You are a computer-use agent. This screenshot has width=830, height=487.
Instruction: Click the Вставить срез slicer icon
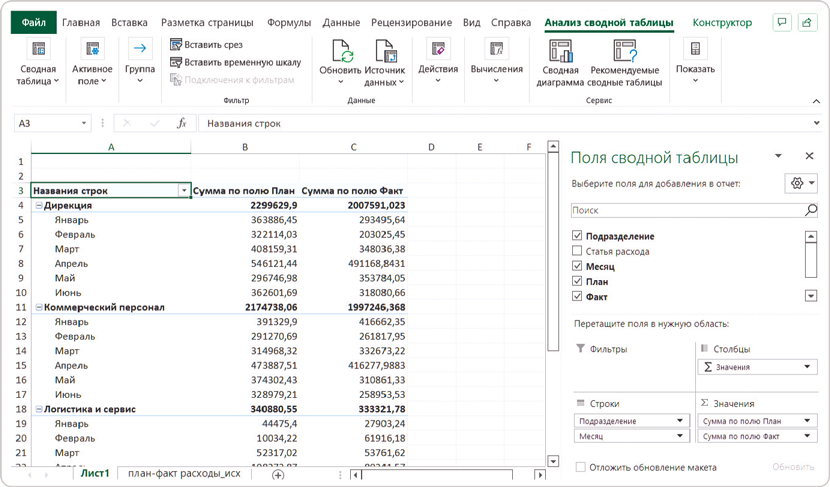[x=176, y=44]
